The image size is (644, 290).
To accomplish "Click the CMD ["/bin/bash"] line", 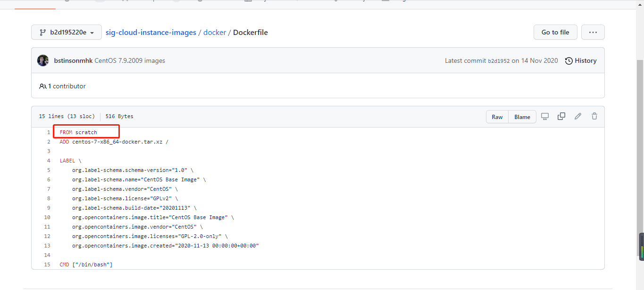I will click(86, 264).
